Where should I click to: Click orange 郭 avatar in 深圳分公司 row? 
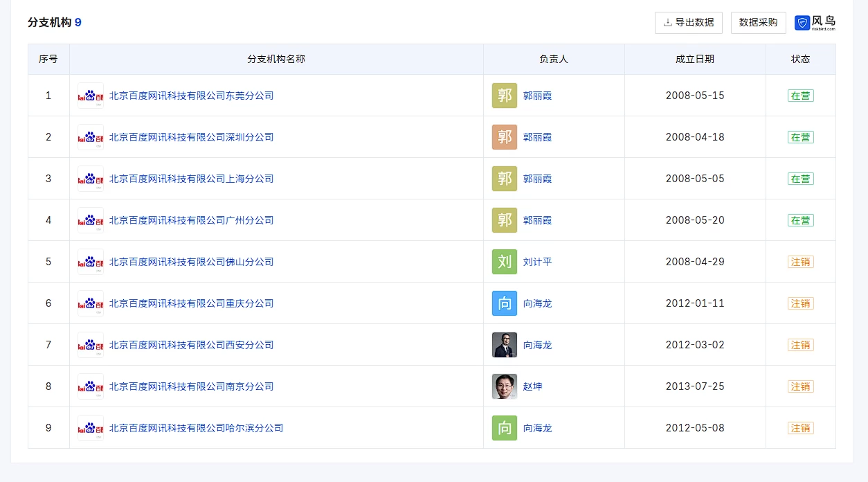pos(505,137)
